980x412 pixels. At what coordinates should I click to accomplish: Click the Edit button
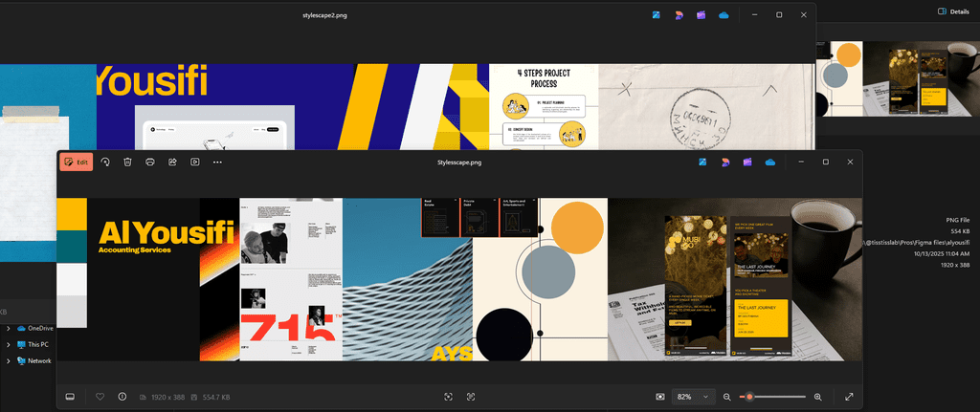coord(77,163)
